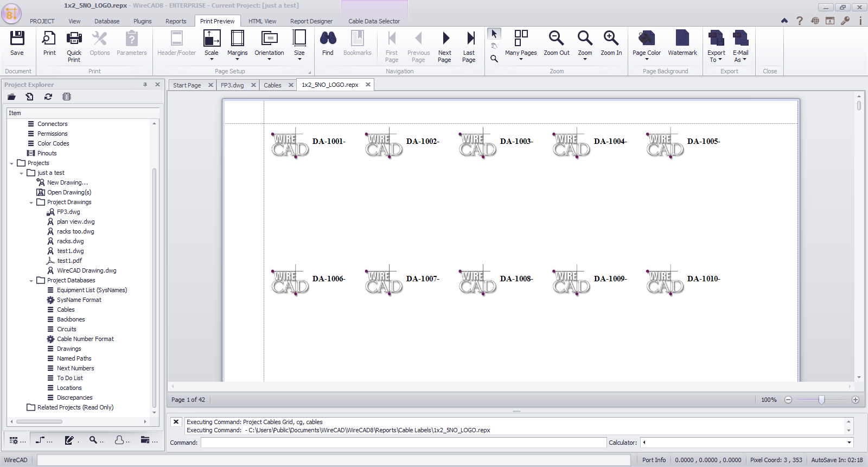Add a Watermark to the page

pos(682,43)
